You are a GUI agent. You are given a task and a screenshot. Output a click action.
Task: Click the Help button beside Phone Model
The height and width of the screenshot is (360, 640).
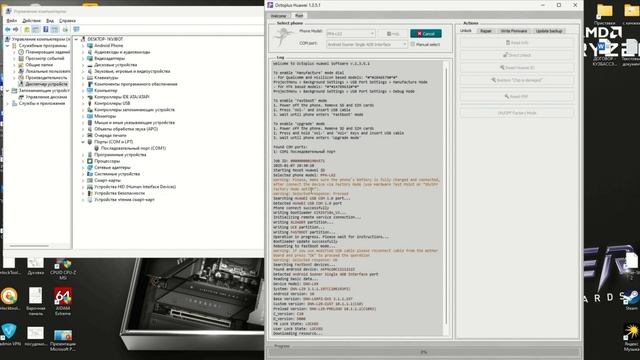pos(393,33)
